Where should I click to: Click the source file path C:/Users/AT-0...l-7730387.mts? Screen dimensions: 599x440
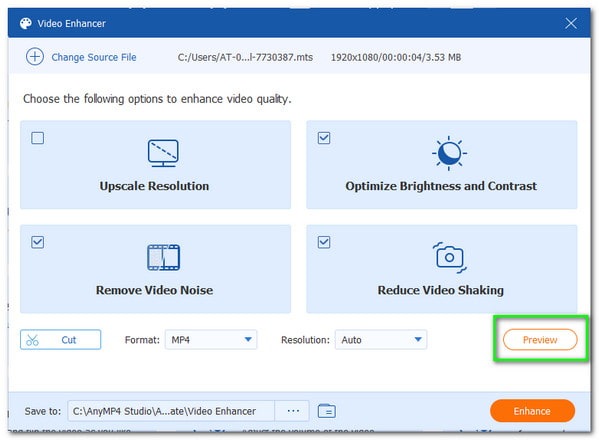(x=245, y=57)
